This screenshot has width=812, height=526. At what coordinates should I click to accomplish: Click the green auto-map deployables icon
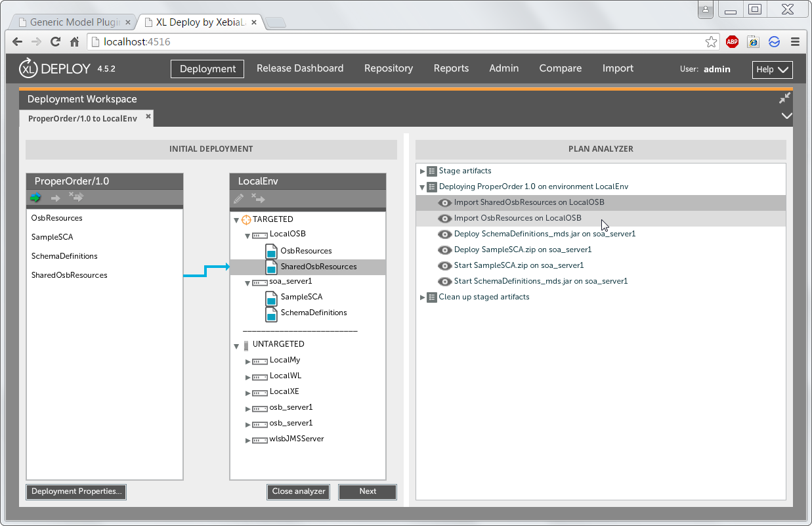(x=35, y=198)
